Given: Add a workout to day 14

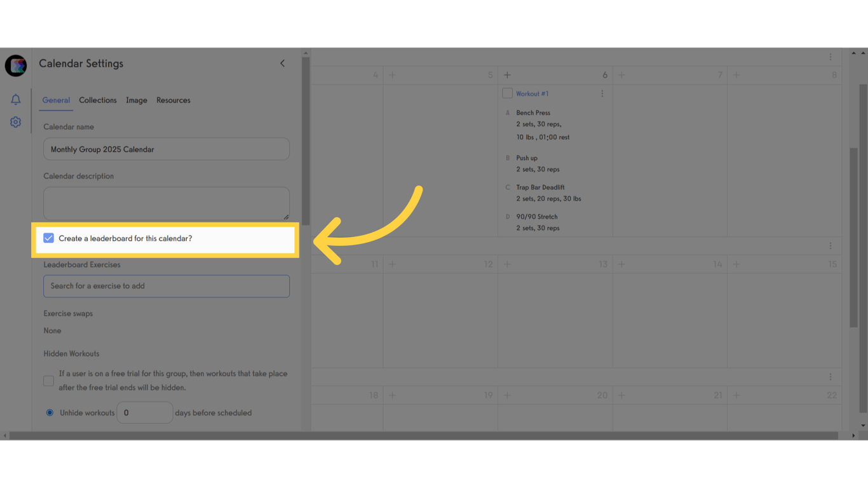Looking at the screenshot, I should (x=621, y=264).
